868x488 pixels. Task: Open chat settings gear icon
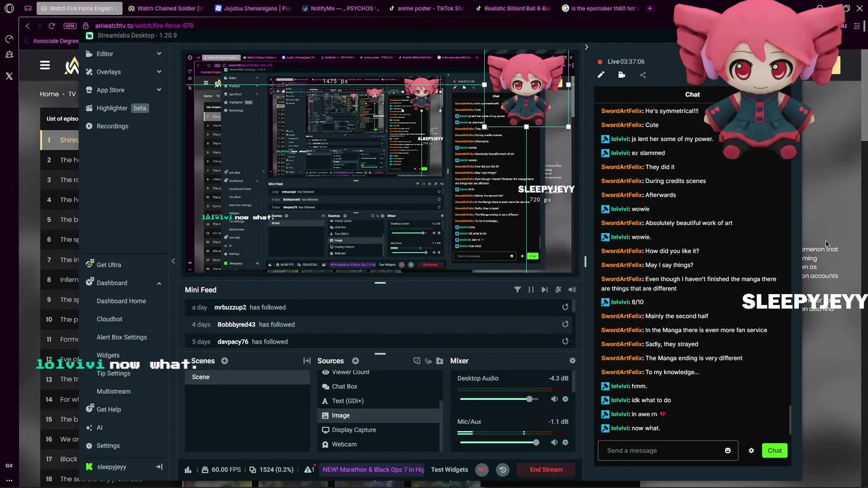click(751, 451)
